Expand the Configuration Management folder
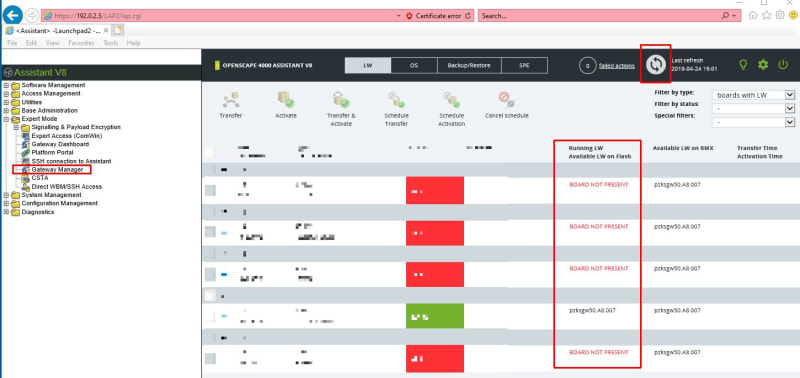 click(6, 204)
